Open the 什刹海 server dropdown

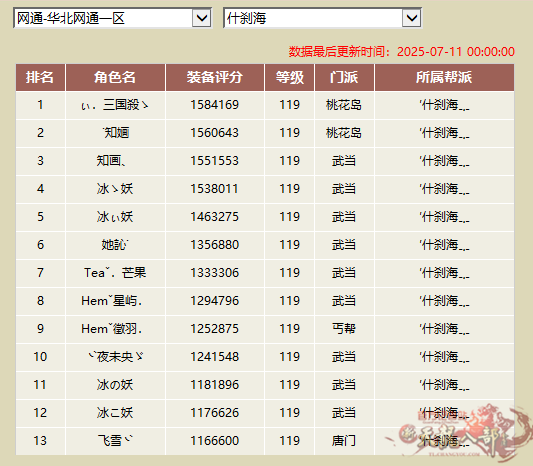pos(322,18)
